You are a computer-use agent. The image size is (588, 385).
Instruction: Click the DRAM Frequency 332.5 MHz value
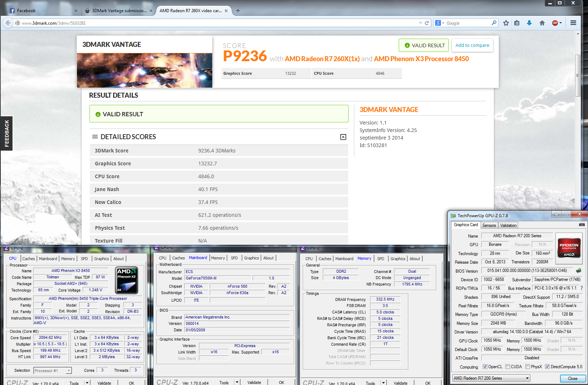tap(385, 299)
